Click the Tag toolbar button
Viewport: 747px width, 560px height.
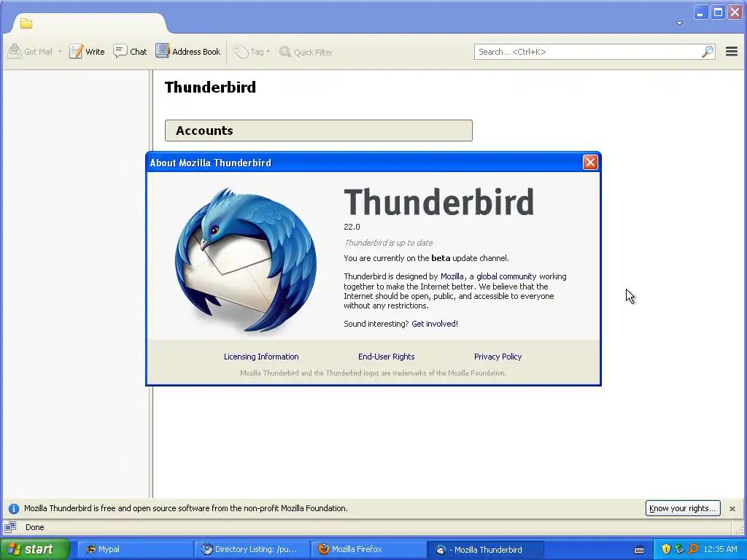252,52
